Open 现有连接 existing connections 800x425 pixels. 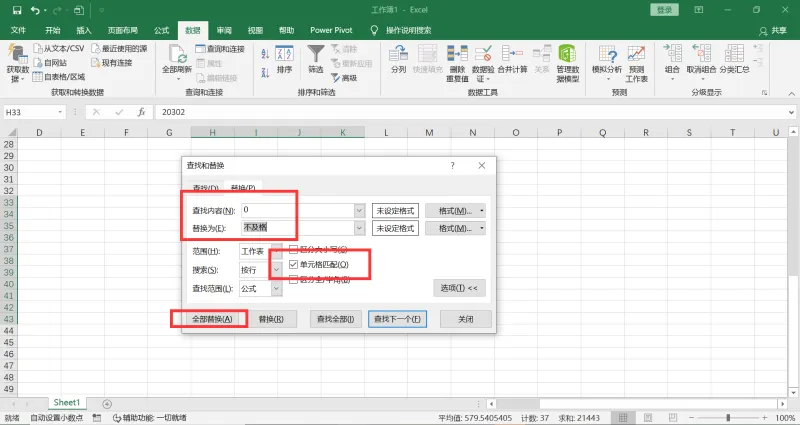(x=112, y=63)
